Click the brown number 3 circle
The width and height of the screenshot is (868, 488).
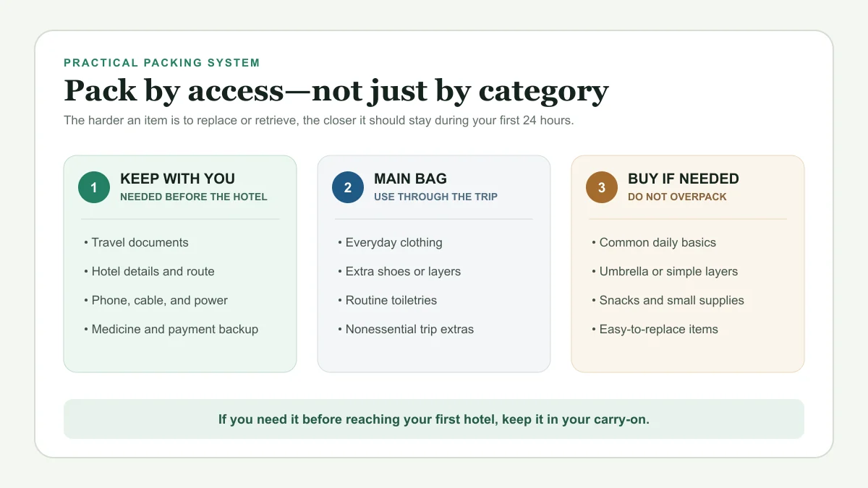tap(602, 187)
